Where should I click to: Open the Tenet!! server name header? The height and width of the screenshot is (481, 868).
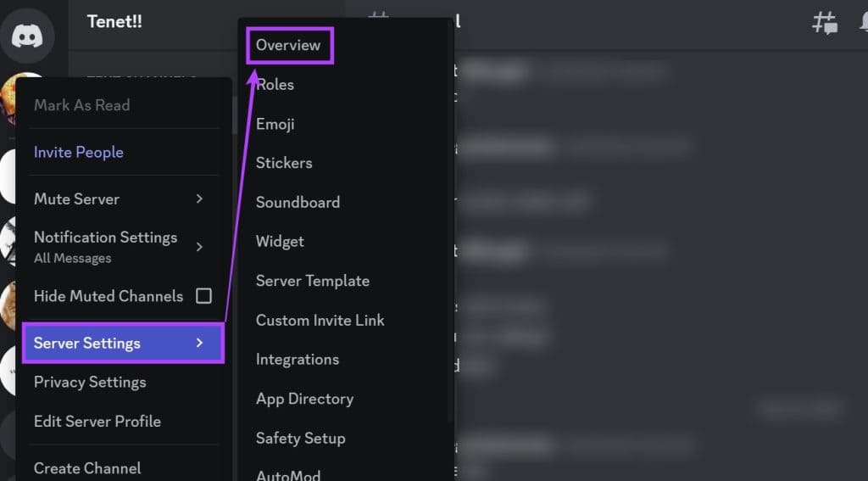tap(115, 22)
